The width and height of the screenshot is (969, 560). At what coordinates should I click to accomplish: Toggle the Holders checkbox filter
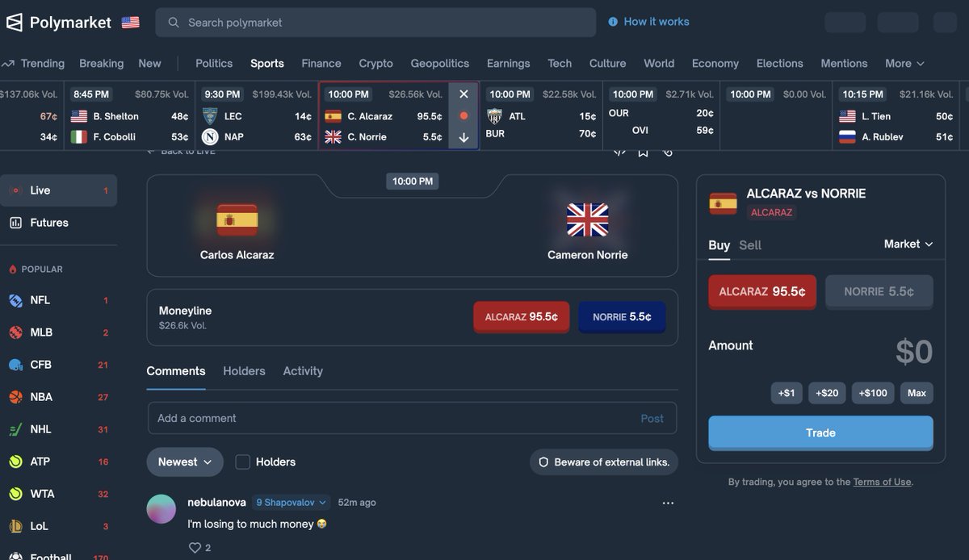(242, 462)
